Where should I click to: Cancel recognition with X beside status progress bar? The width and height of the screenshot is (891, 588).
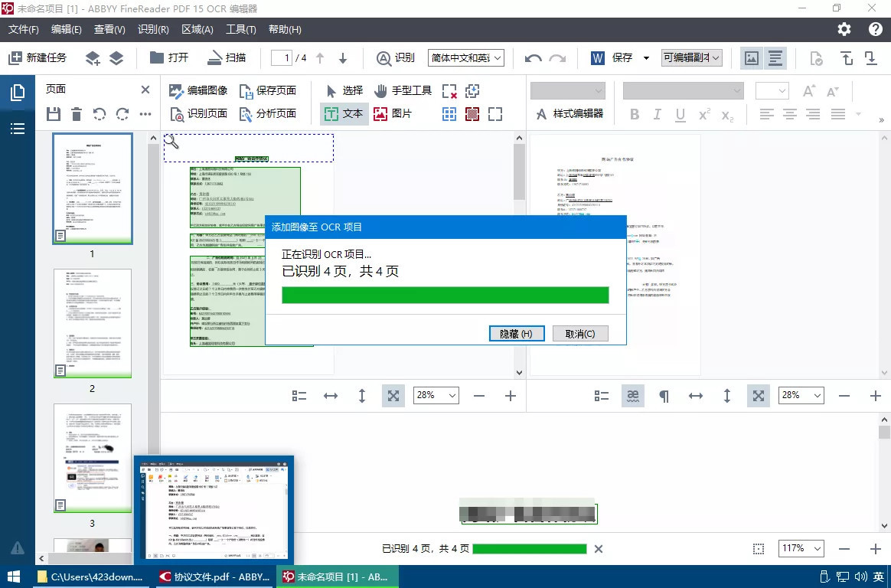(599, 549)
